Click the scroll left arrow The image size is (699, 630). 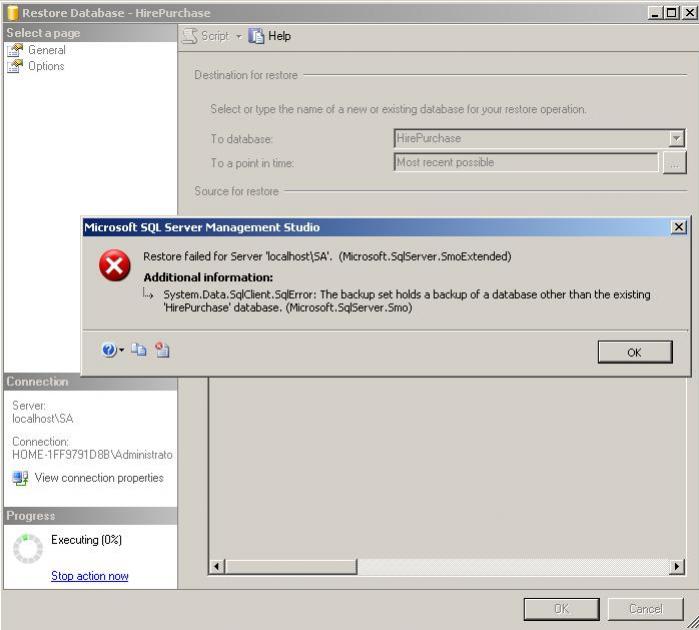[x=217, y=567]
